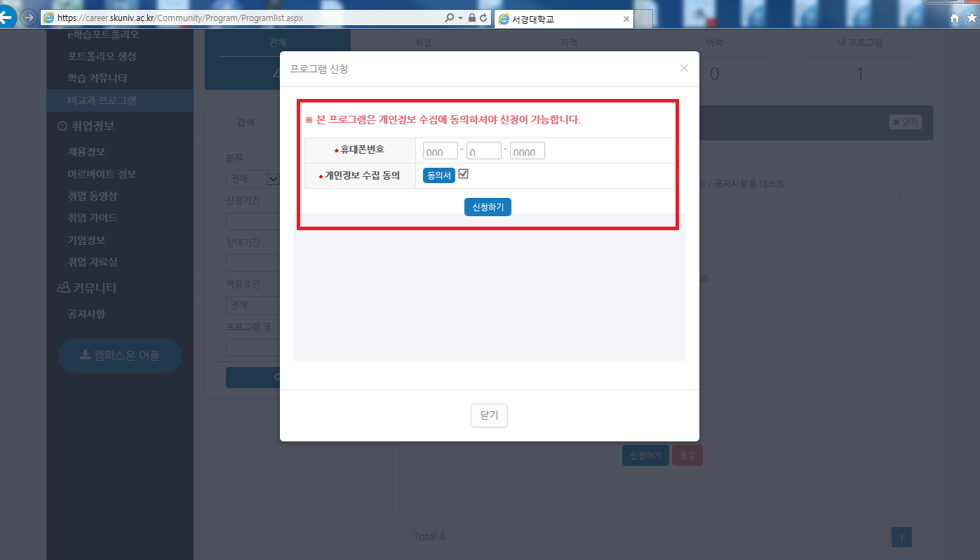
Task: Uncheck the 개인정보 수집 동의 checkbox
Action: pos(463,175)
